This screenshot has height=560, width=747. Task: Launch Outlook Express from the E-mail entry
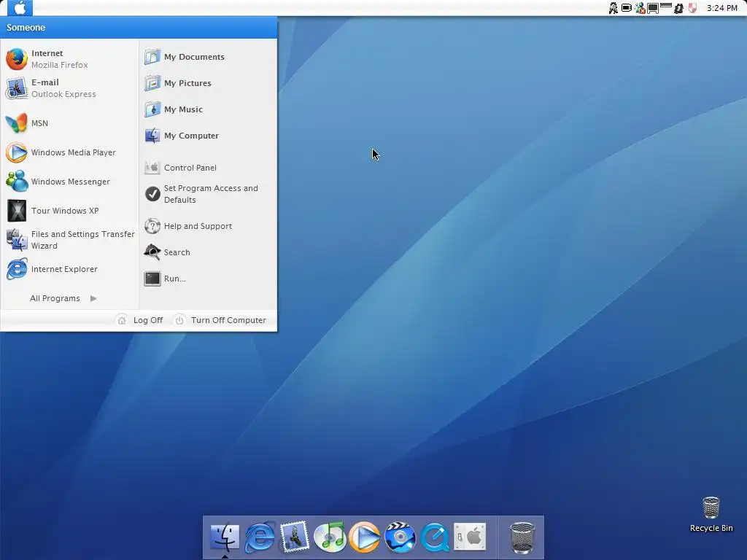(x=69, y=88)
